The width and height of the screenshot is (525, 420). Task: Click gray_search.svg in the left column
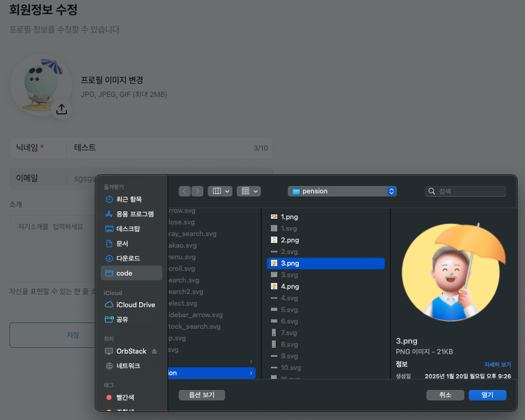(192, 234)
